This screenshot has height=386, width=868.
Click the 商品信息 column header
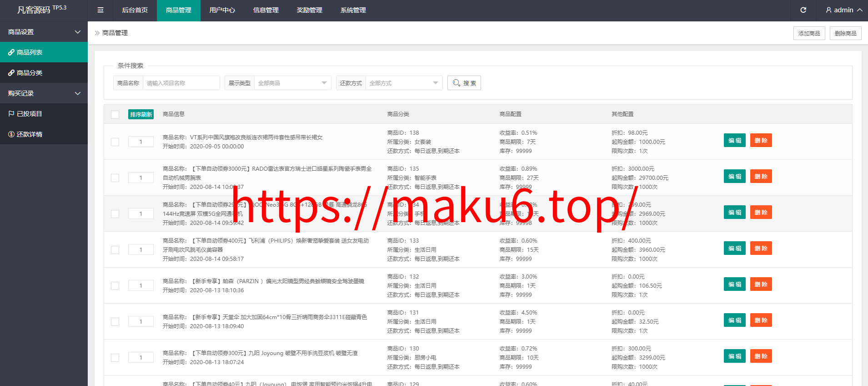pos(174,114)
